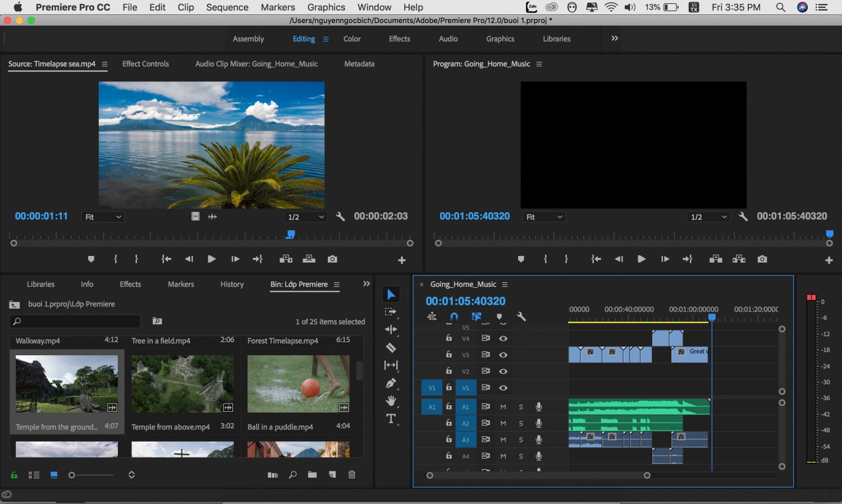Toggle lock on track V3
Screen dimensions: 842x504
(x=449, y=355)
